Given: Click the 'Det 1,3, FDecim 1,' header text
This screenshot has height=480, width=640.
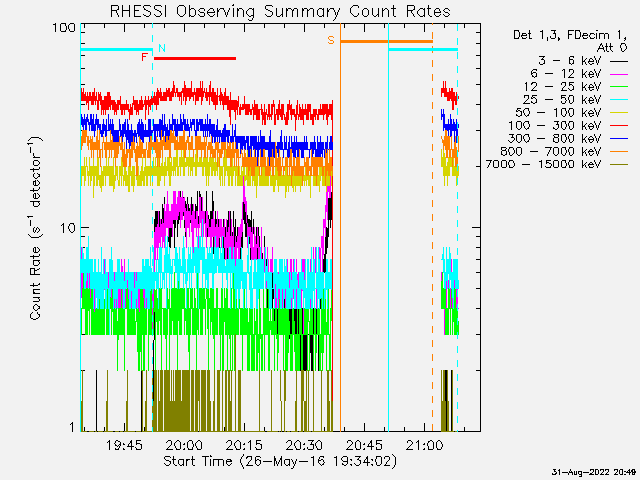Looking at the screenshot, I should coord(570,36).
